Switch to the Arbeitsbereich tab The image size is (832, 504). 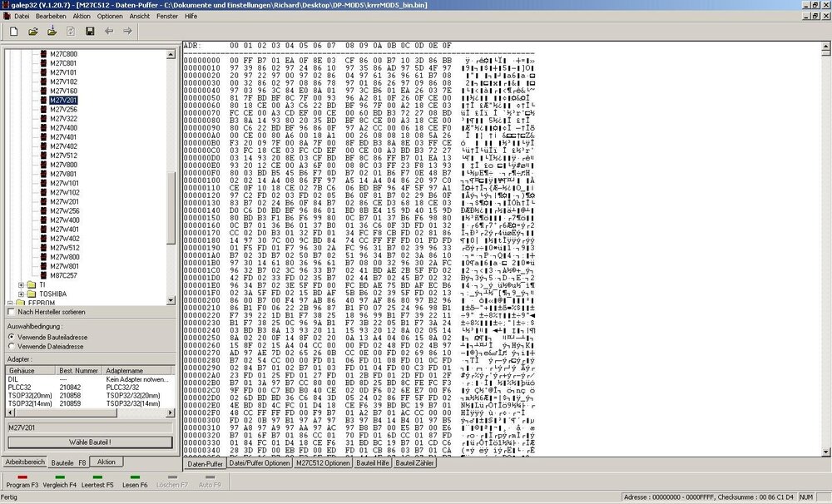(25, 462)
